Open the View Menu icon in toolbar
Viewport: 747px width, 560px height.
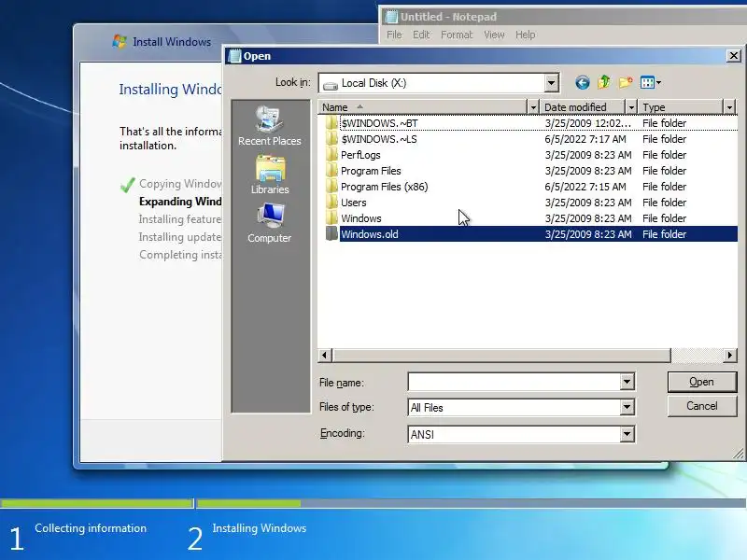(x=647, y=82)
